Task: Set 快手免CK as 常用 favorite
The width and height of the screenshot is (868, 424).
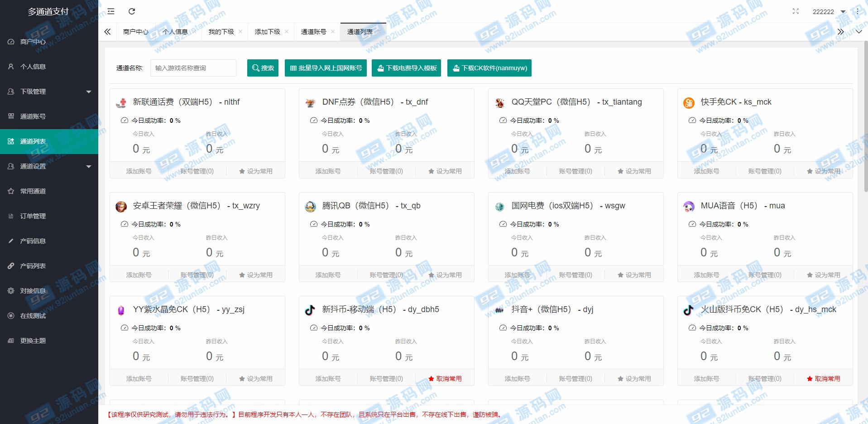Action: (824, 171)
